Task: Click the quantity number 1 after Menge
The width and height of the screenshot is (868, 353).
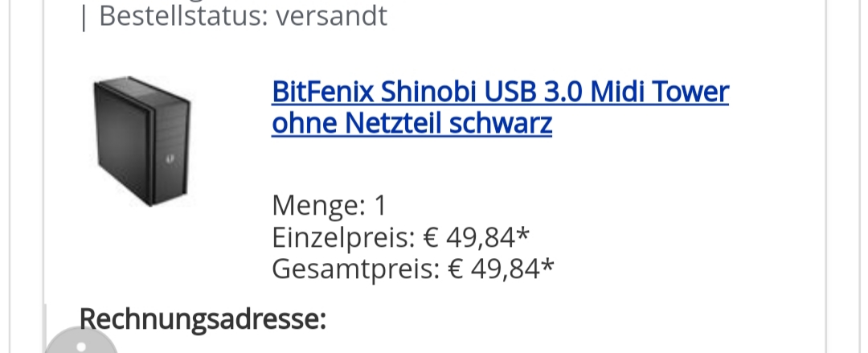Action: (379, 206)
